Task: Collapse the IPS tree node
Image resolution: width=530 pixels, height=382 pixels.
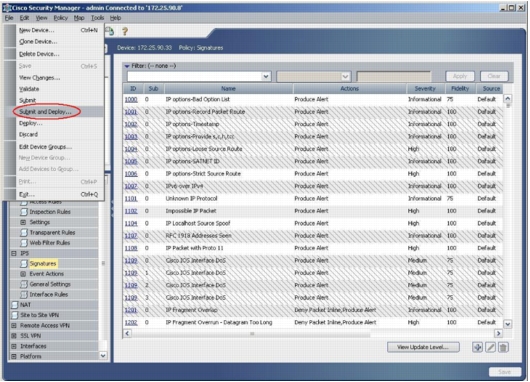Action: 14,253
